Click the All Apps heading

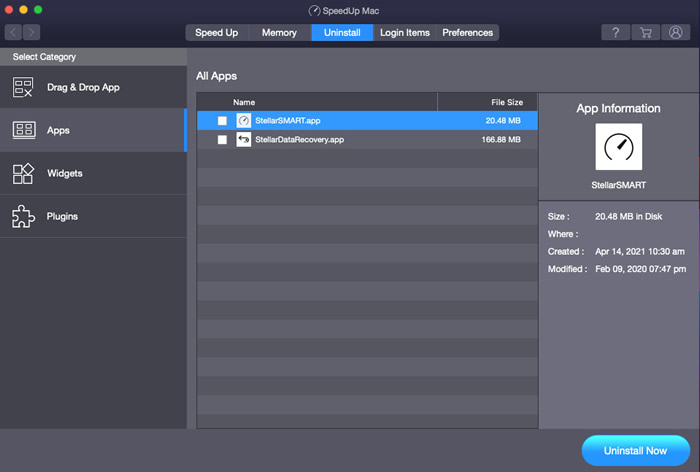point(217,76)
